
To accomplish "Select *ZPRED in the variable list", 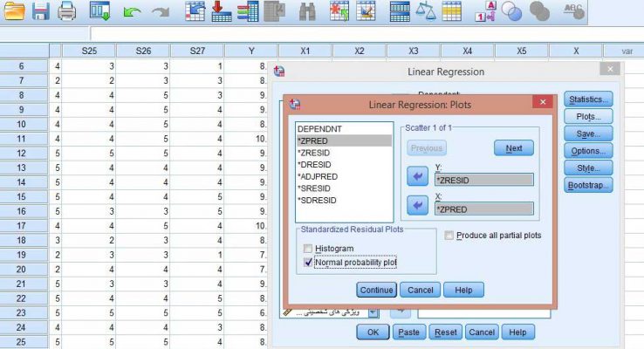I will (x=344, y=140).
